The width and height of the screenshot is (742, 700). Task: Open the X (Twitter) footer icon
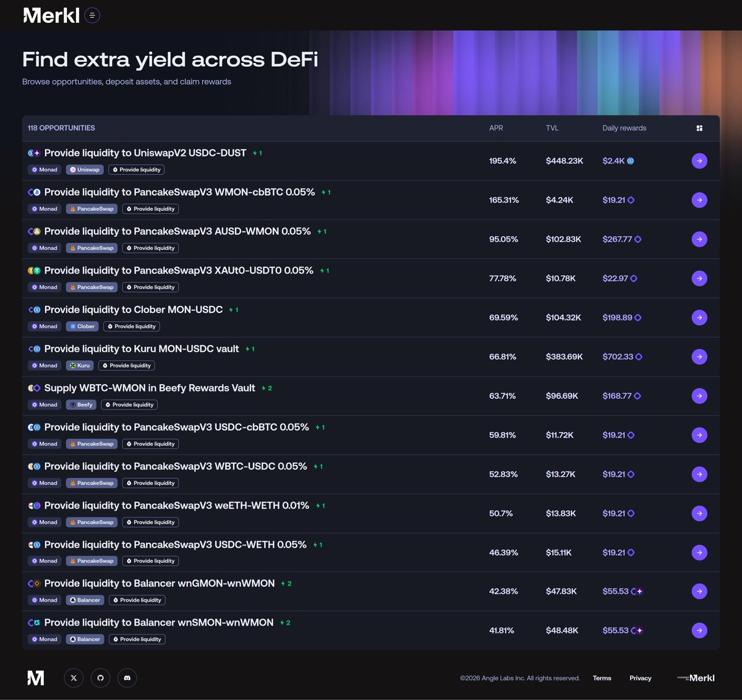74,678
